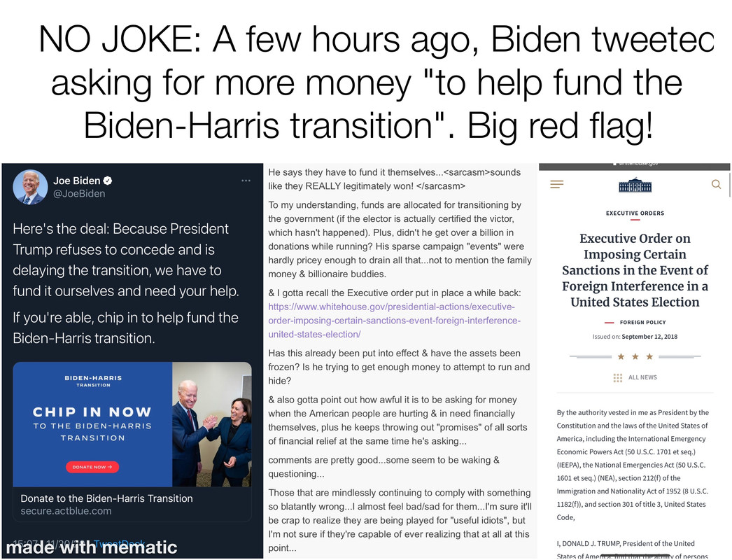This screenshot has width=732, height=560.
Task: Open the Donate to the Biden-Harris Transition card title
Action: [x=106, y=498]
